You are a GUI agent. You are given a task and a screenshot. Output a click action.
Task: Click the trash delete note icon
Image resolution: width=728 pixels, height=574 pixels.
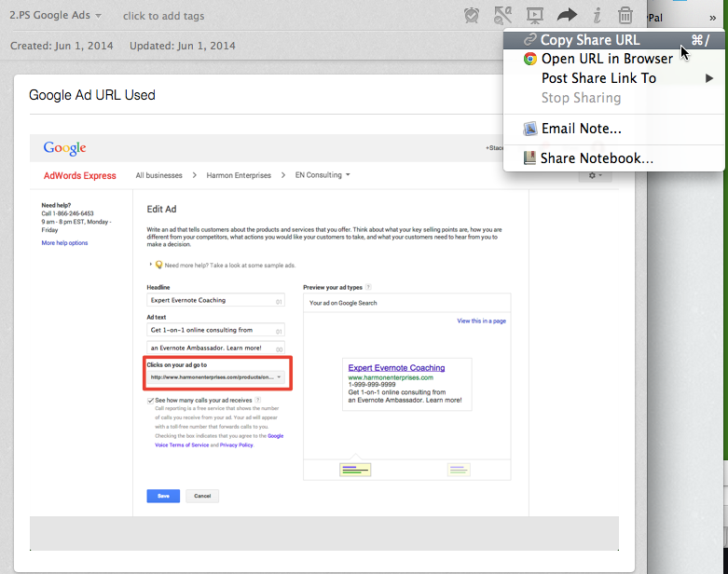pos(625,15)
